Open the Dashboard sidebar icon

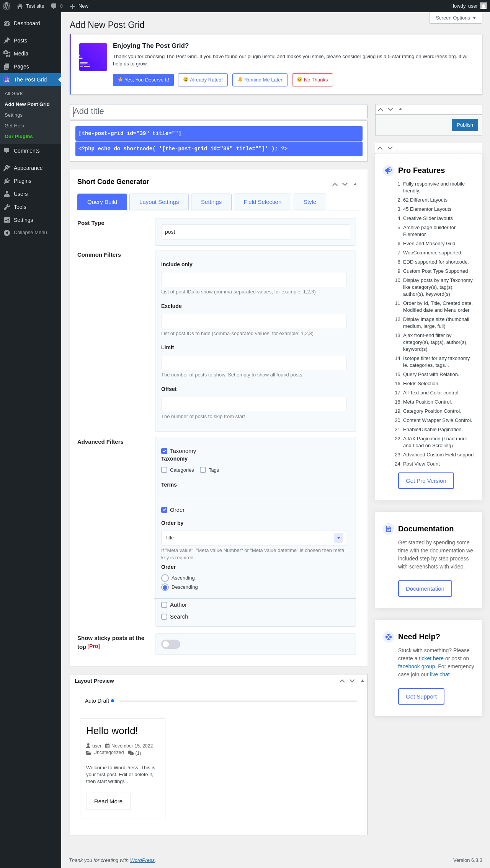tap(7, 23)
